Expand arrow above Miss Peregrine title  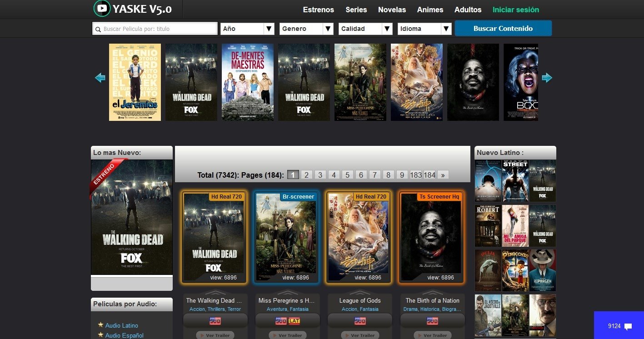coord(287,292)
